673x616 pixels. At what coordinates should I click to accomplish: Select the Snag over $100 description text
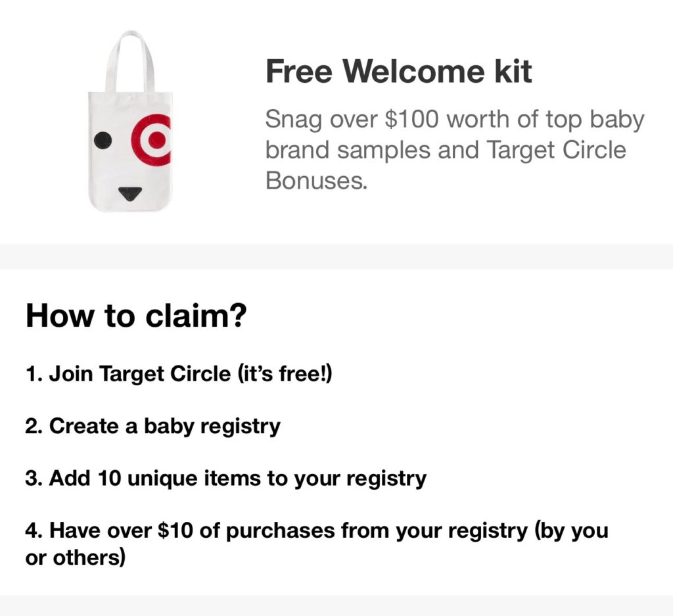pos(455,150)
